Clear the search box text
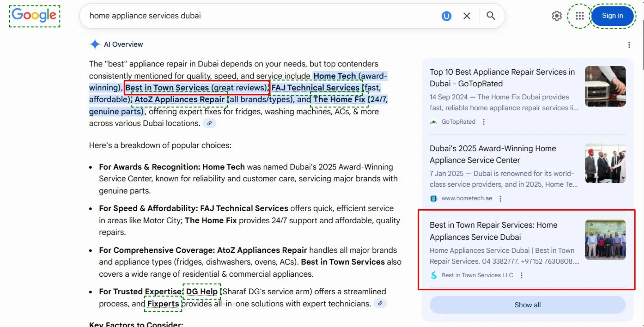The height and width of the screenshot is (327, 644). [467, 16]
